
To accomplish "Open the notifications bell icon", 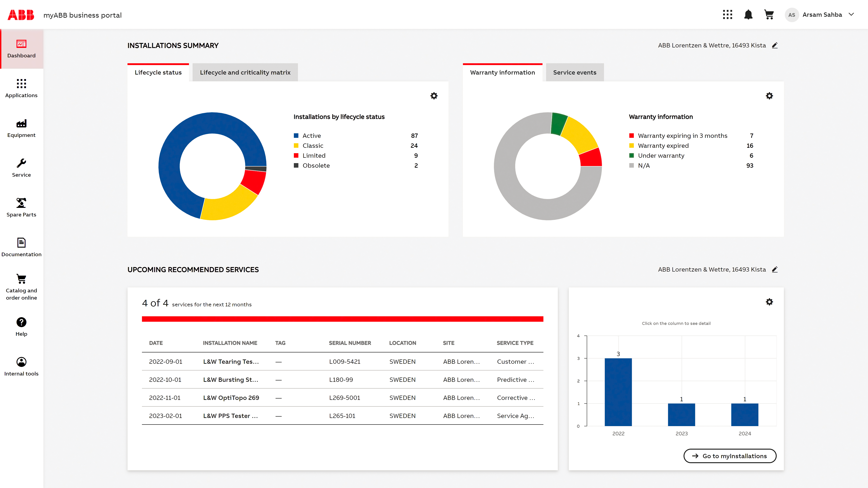I will pyautogui.click(x=748, y=14).
